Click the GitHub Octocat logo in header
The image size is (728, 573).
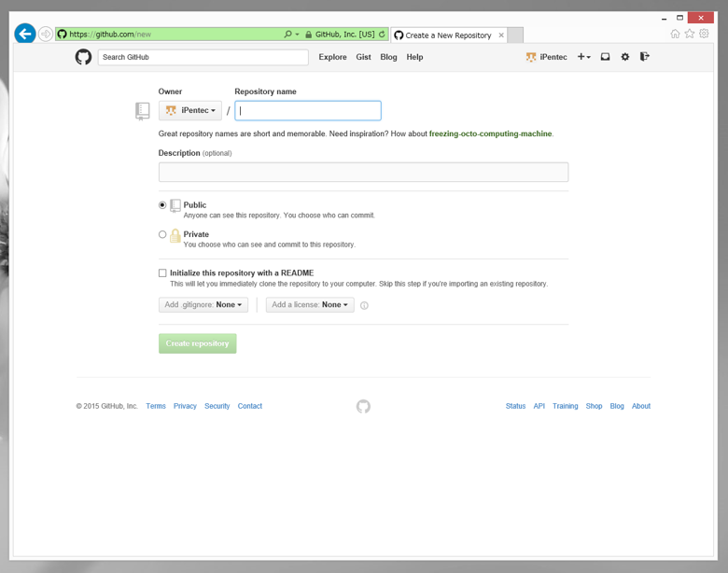[x=84, y=57]
